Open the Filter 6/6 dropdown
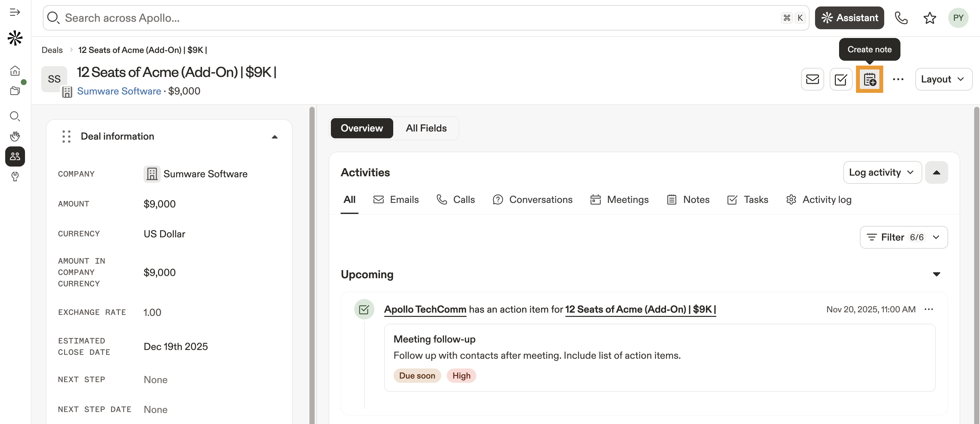The image size is (980, 424). coord(903,237)
